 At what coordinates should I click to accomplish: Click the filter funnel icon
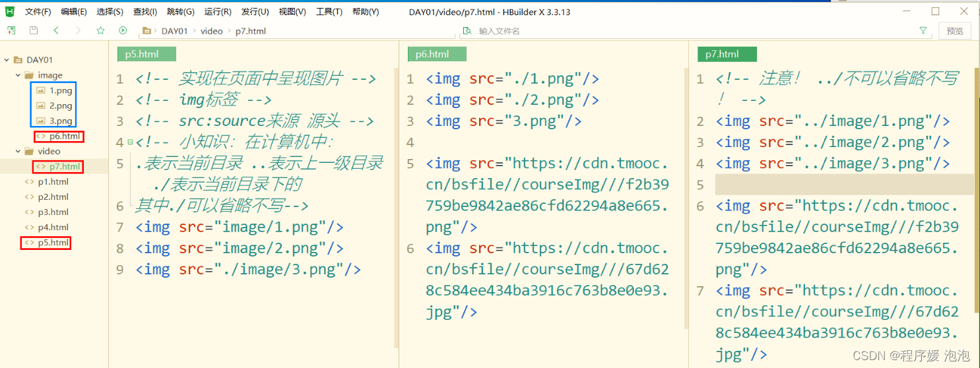coord(923,31)
